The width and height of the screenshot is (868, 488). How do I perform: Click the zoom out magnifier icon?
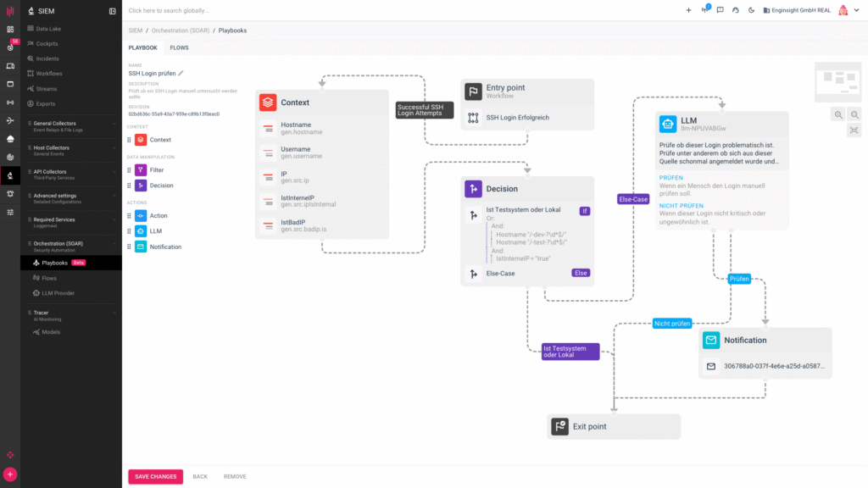pyautogui.click(x=854, y=114)
